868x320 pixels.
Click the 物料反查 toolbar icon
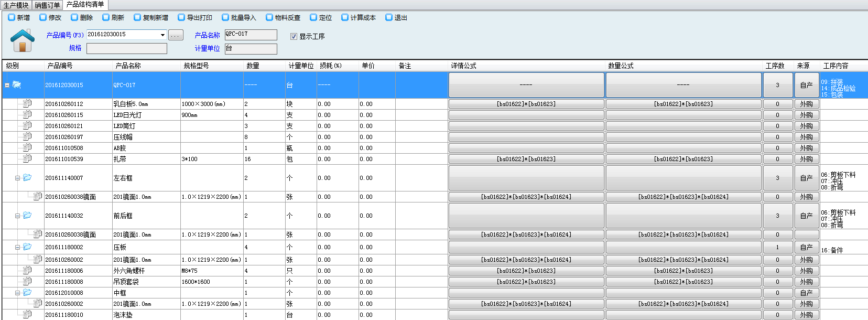[269, 17]
